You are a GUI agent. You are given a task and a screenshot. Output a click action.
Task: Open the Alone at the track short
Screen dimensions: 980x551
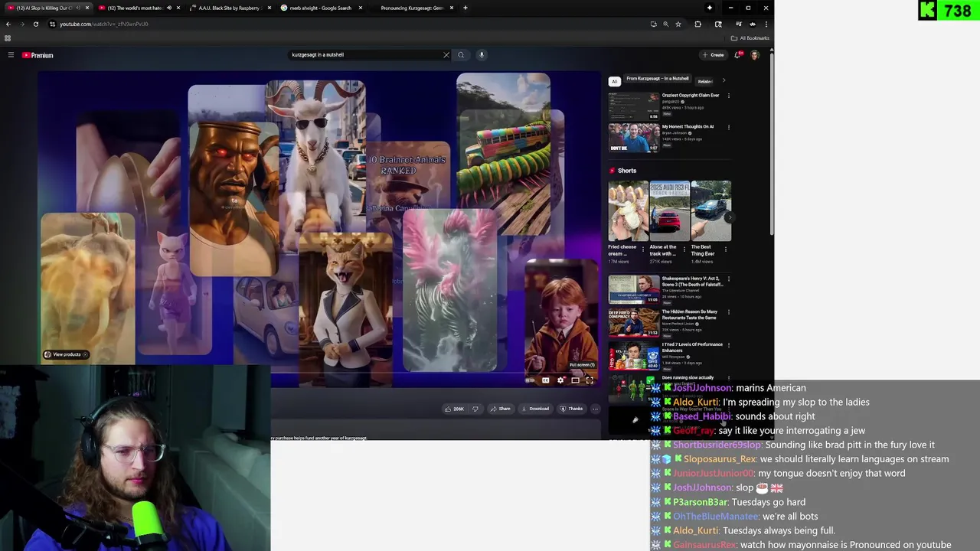pos(669,210)
